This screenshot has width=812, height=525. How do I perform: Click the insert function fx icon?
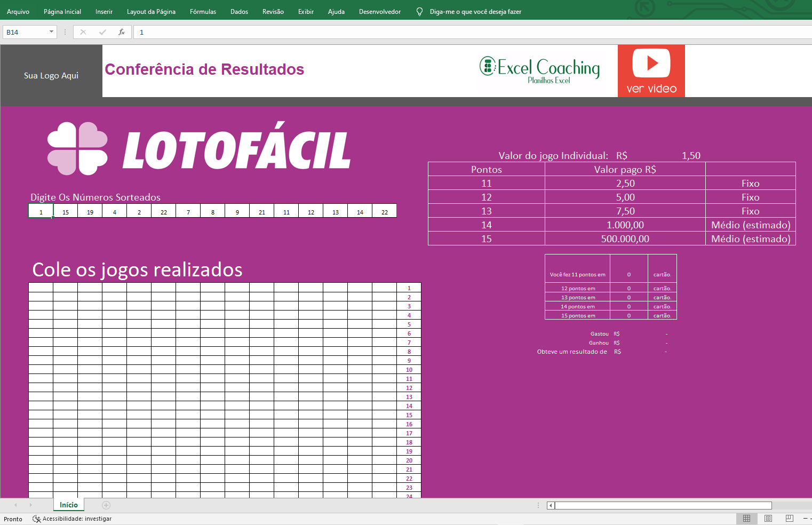point(122,32)
